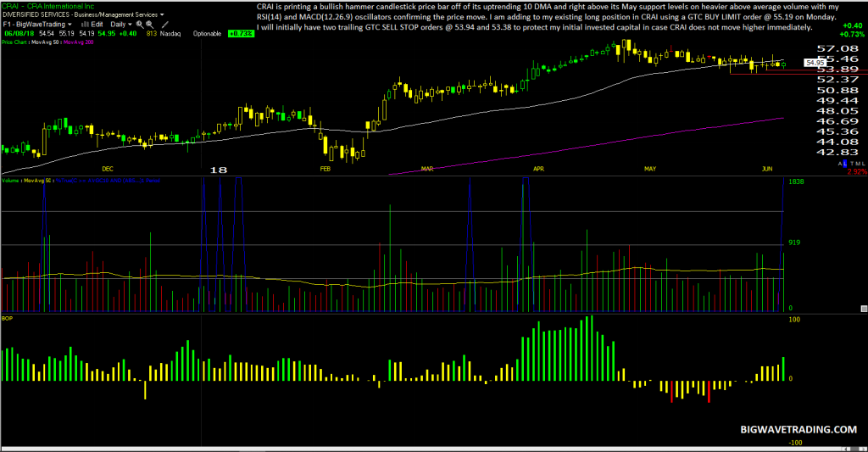868x452 pixels.
Task: Click the open price 54.54
Action: (x=47, y=34)
